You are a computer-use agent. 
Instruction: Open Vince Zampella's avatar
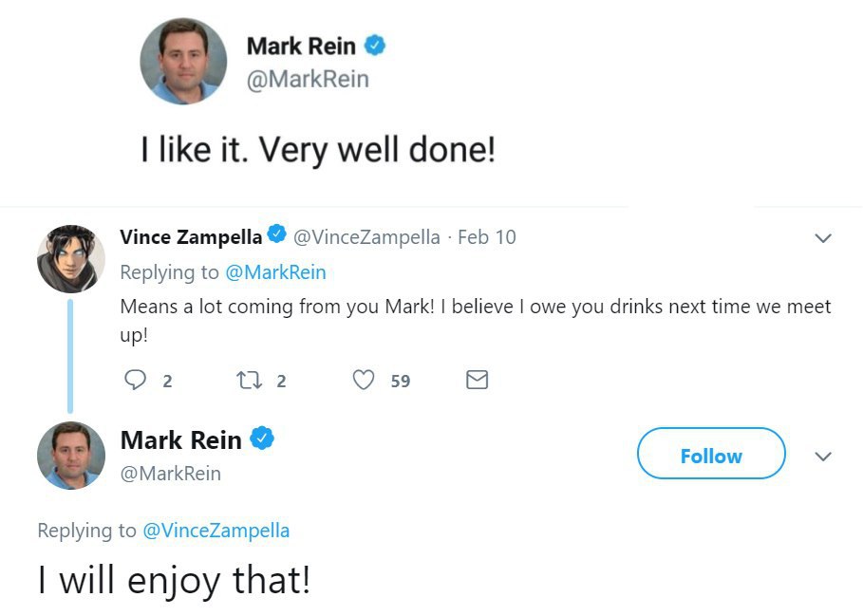click(x=71, y=259)
